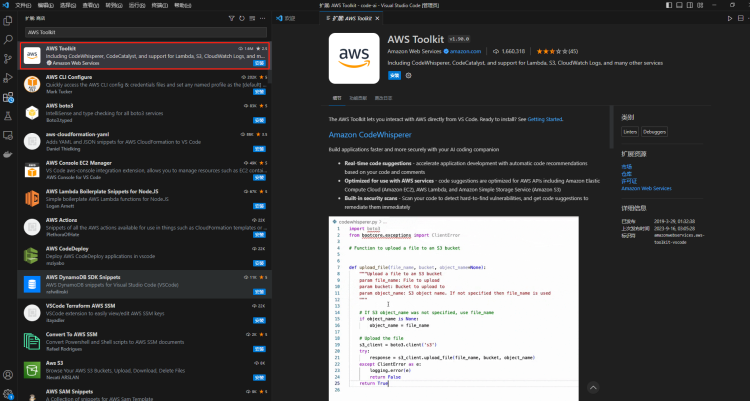Select VSCode Terraform AWS SSM entry
This screenshot has width=750, height=401.
pos(144,313)
